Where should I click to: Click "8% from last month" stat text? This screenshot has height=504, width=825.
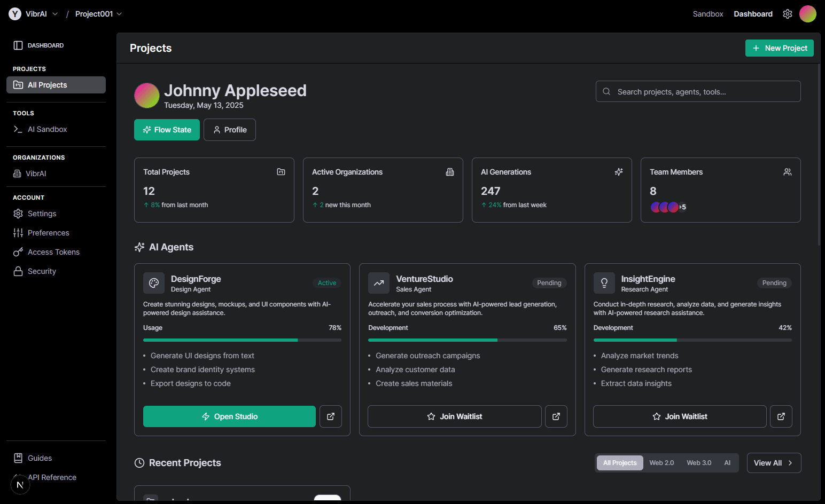point(176,205)
